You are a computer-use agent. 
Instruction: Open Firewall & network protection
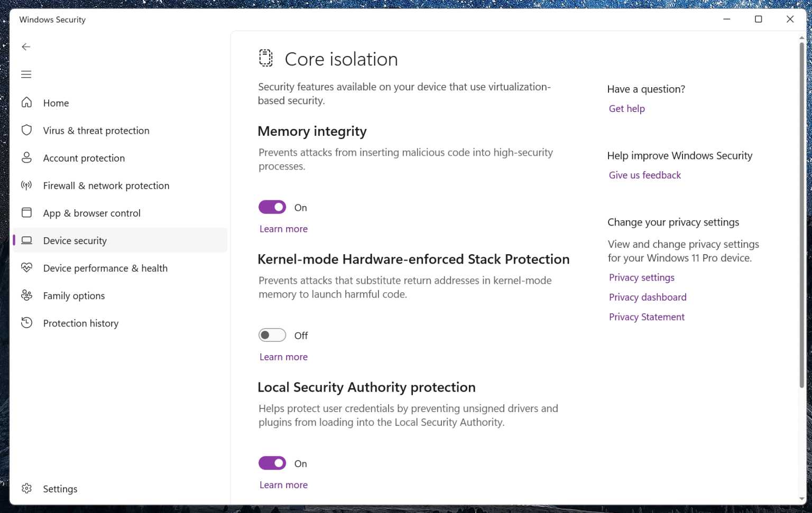click(x=106, y=185)
